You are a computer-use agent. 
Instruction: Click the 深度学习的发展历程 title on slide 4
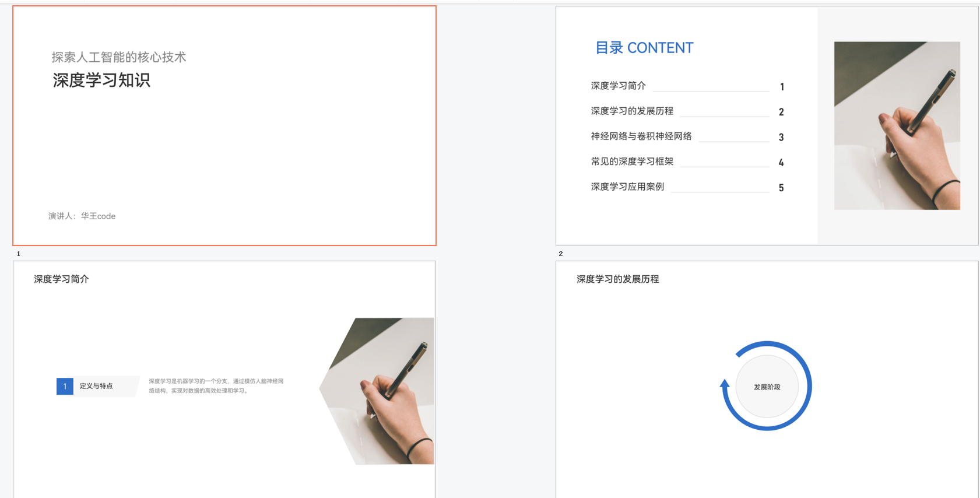617,279
